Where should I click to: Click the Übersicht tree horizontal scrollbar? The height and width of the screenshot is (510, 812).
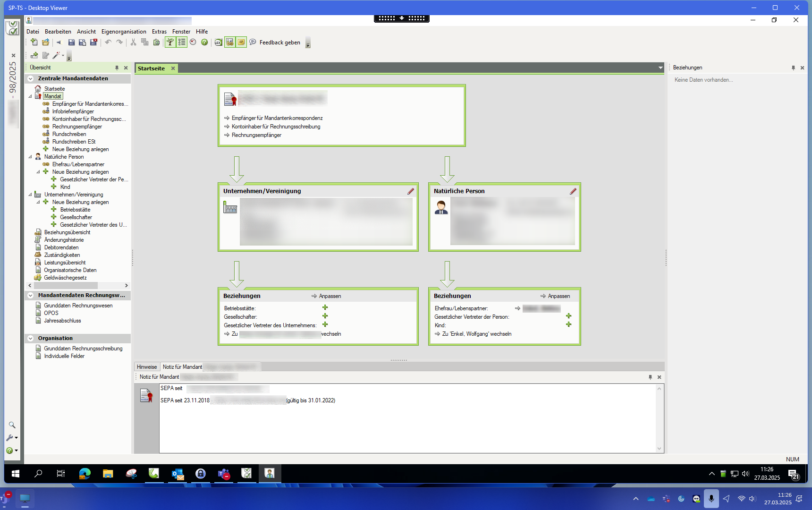click(68, 286)
